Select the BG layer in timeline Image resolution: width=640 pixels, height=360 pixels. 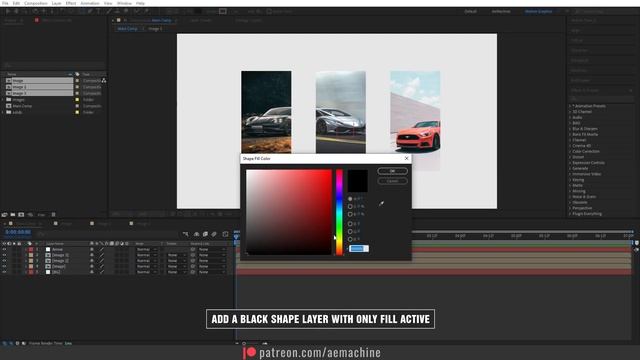pyautogui.click(x=56, y=272)
